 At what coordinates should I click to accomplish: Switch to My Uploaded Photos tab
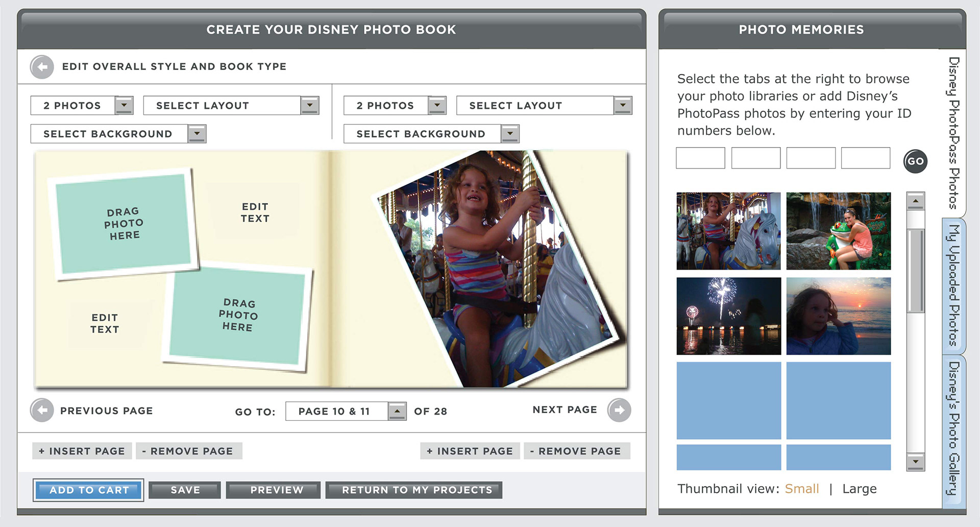[953, 285]
